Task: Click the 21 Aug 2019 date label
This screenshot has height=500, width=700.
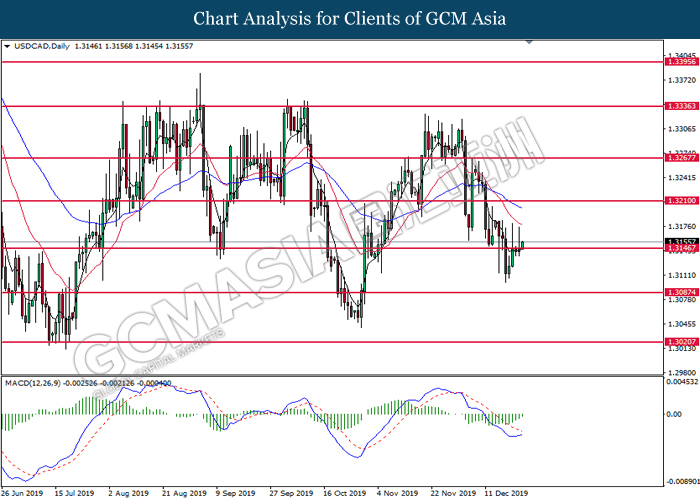Action: pos(184,493)
